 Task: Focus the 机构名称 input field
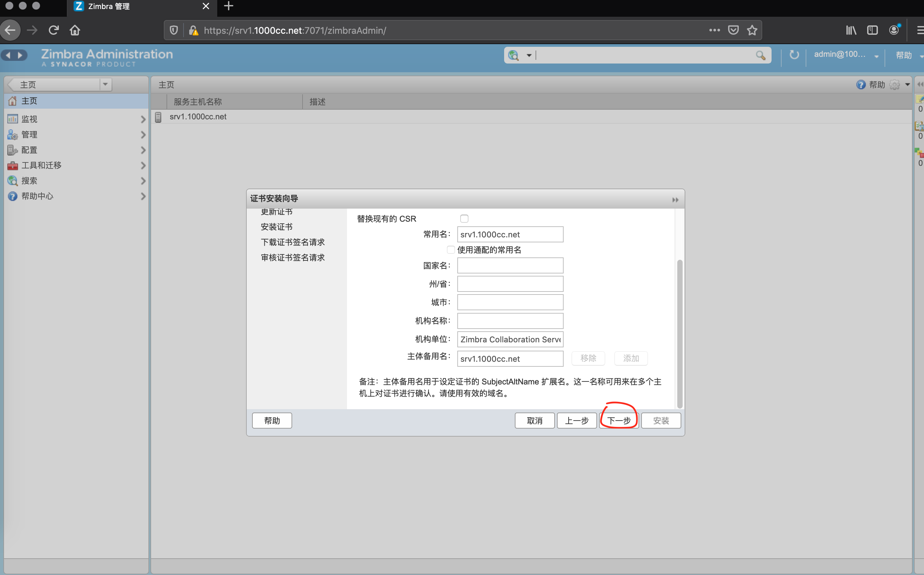point(510,321)
